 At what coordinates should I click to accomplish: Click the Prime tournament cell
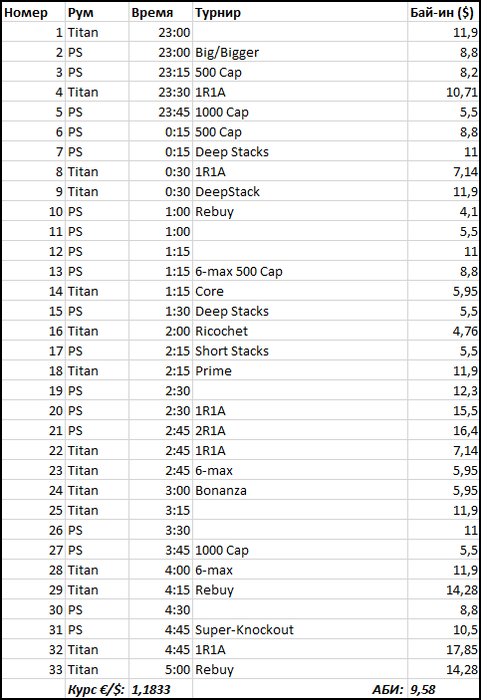300,371
